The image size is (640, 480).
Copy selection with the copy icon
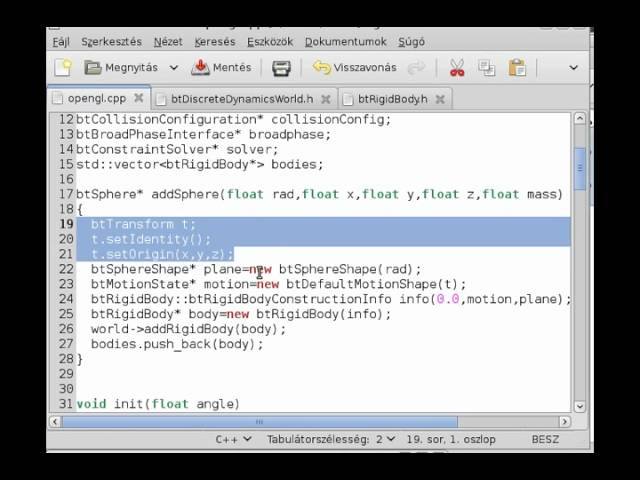point(487,68)
